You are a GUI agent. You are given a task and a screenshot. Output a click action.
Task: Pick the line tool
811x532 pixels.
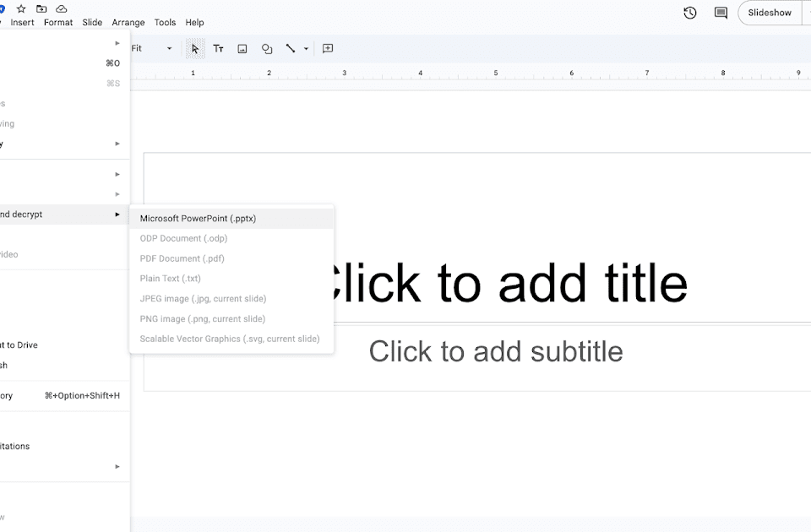(x=291, y=49)
